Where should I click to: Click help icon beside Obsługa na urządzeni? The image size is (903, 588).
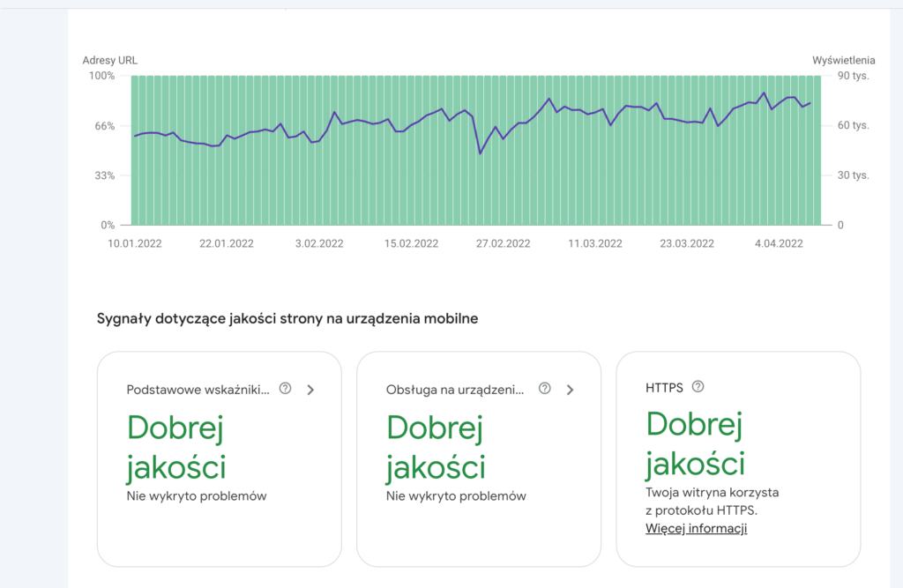click(x=545, y=389)
